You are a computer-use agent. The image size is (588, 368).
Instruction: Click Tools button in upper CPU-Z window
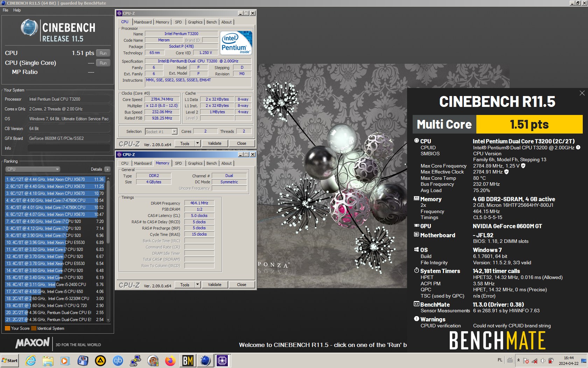[185, 143]
